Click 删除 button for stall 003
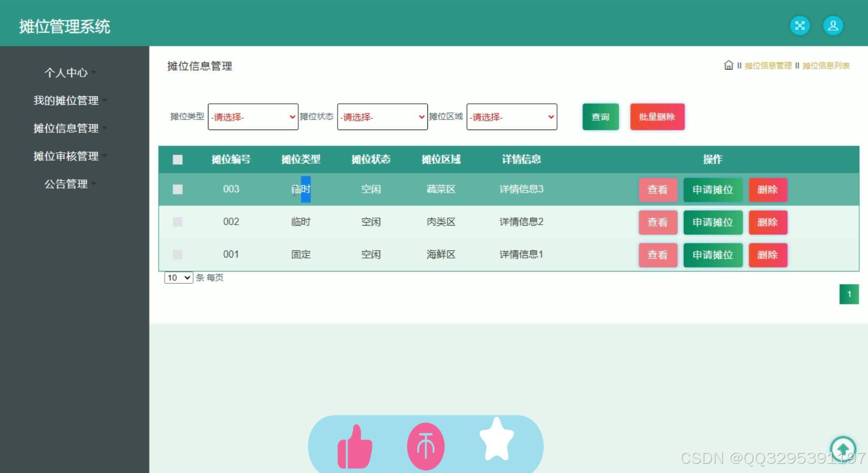Screen dimensions: 868x473 coord(768,190)
